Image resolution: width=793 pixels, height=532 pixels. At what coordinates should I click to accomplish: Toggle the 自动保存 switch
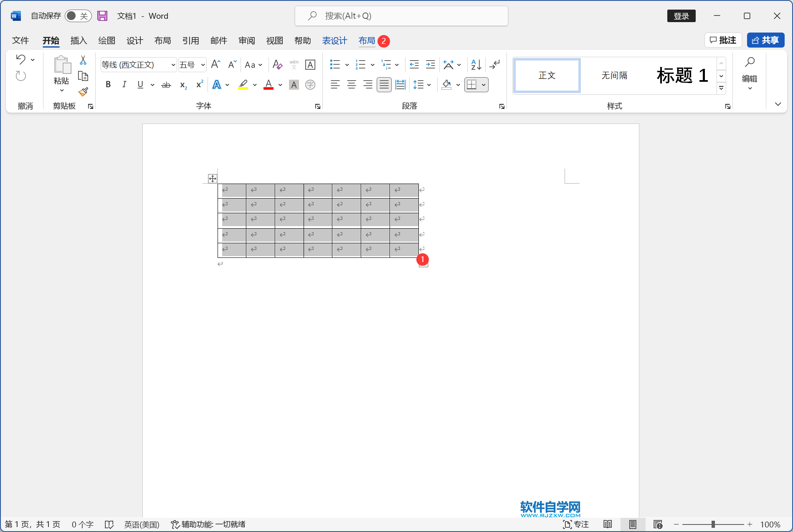coord(78,15)
